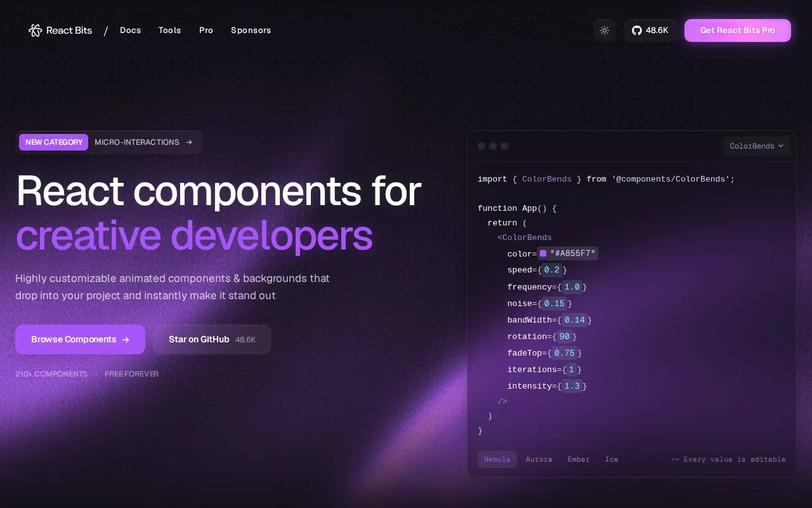Edit the intensity value 1.3

point(572,386)
